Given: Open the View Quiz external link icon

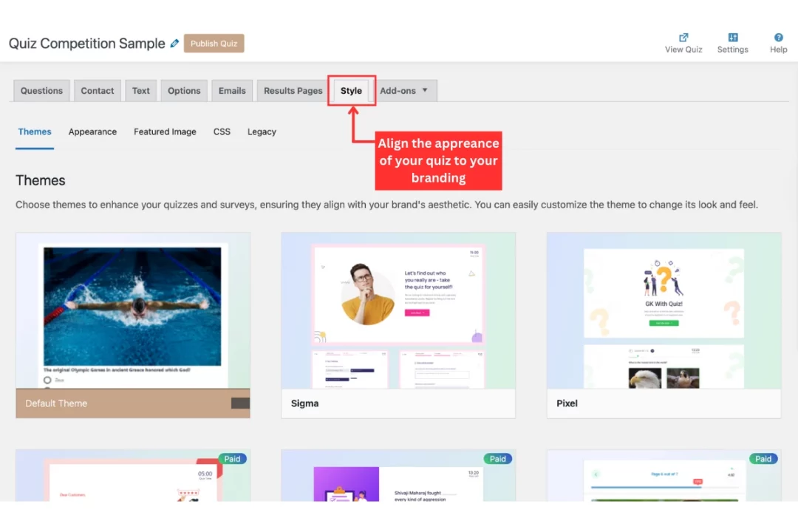Looking at the screenshot, I should coord(683,38).
